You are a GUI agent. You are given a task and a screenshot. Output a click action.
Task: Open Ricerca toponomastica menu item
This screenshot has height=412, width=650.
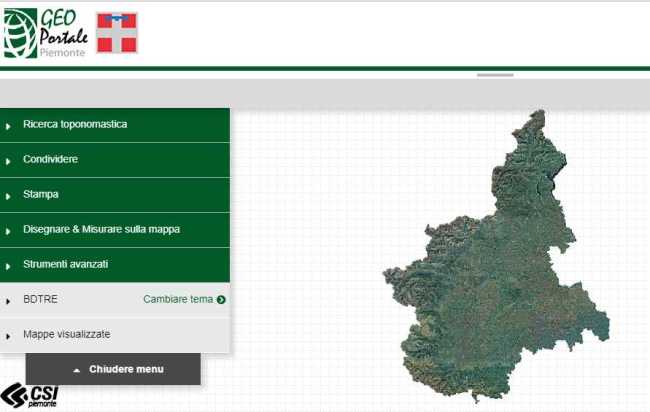(x=75, y=125)
